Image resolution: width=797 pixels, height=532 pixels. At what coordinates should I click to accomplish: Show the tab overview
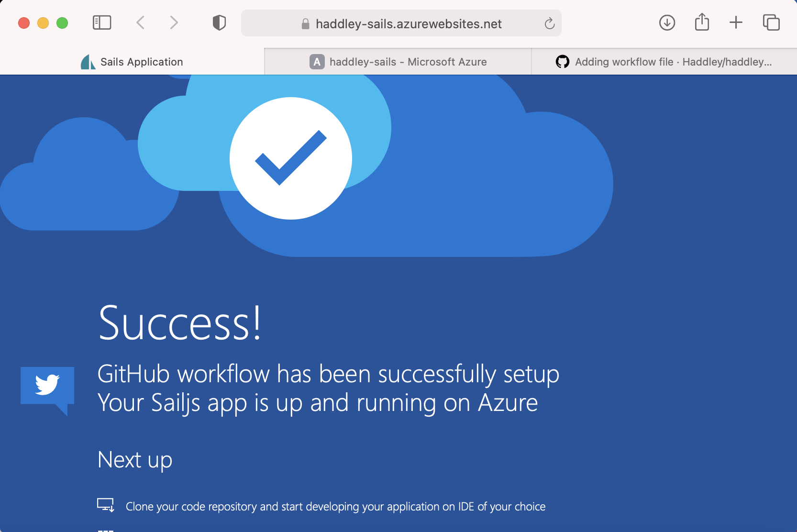pos(771,22)
